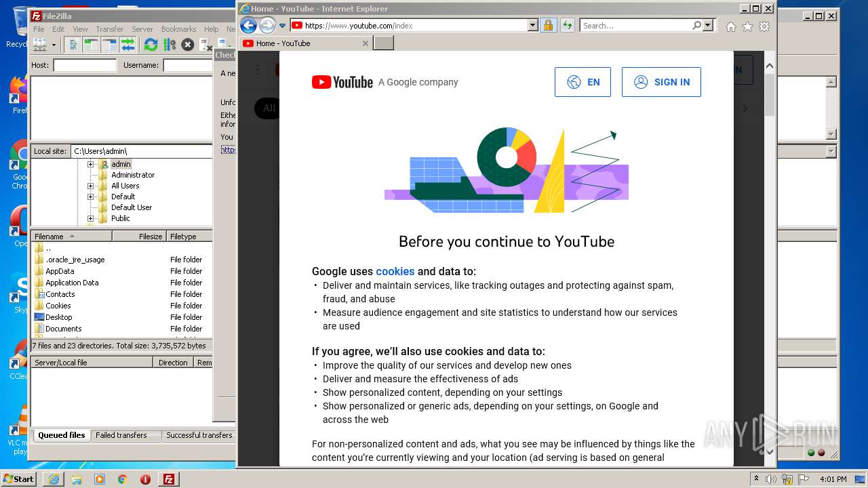The width and height of the screenshot is (868, 488).
Task: Open FileZilla View menu
Action: [80, 29]
